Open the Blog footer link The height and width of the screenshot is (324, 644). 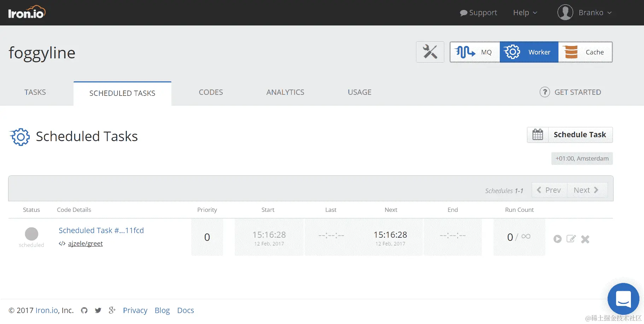[162, 311]
